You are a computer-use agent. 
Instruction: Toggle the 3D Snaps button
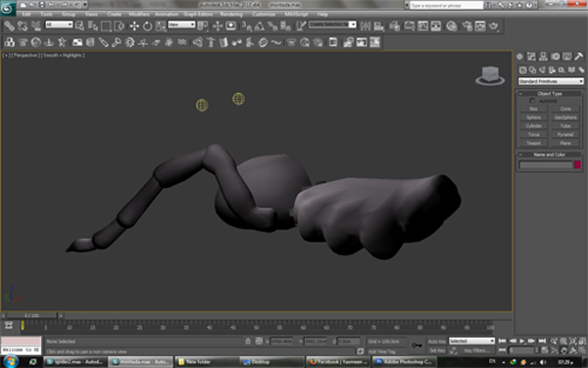pyautogui.click(x=247, y=26)
